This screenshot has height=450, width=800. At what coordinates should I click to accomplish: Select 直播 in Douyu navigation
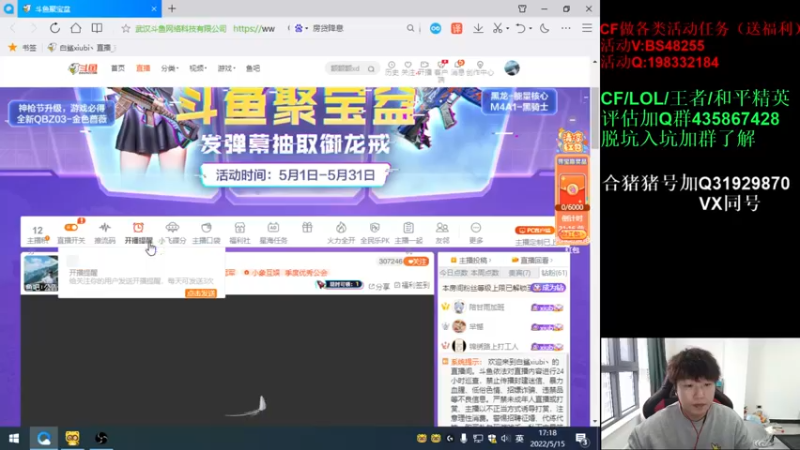[x=143, y=68]
